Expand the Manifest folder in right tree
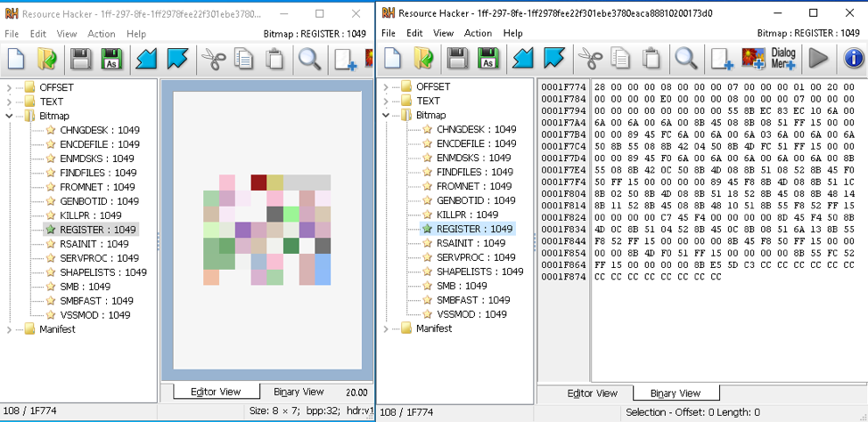The height and width of the screenshot is (422, 868). (386, 329)
